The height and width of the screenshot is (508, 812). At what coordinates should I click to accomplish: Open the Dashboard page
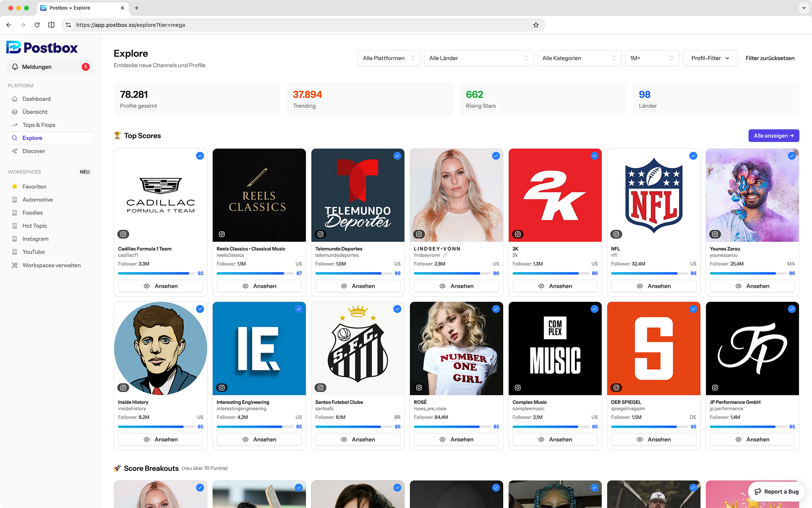50,99
